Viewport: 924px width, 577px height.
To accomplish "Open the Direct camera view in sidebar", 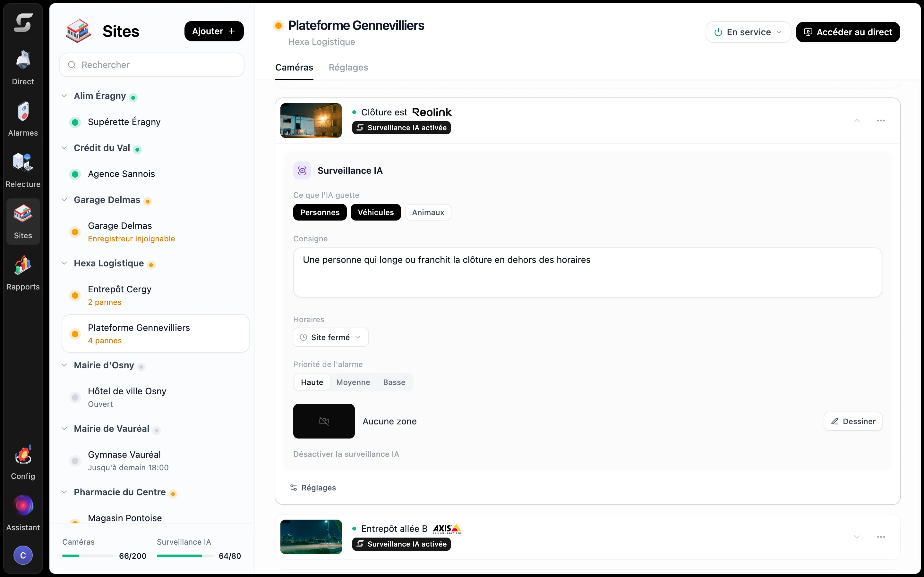I will [23, 67].
